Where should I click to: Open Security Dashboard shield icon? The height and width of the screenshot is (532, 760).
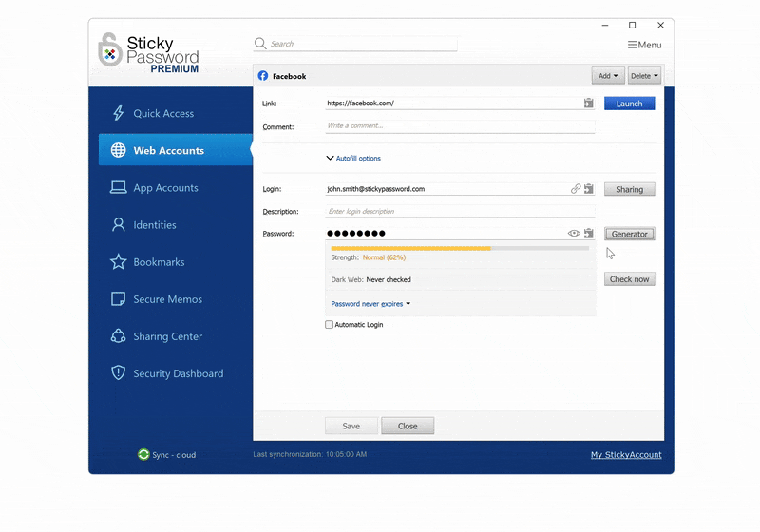[x=119, y=373]
